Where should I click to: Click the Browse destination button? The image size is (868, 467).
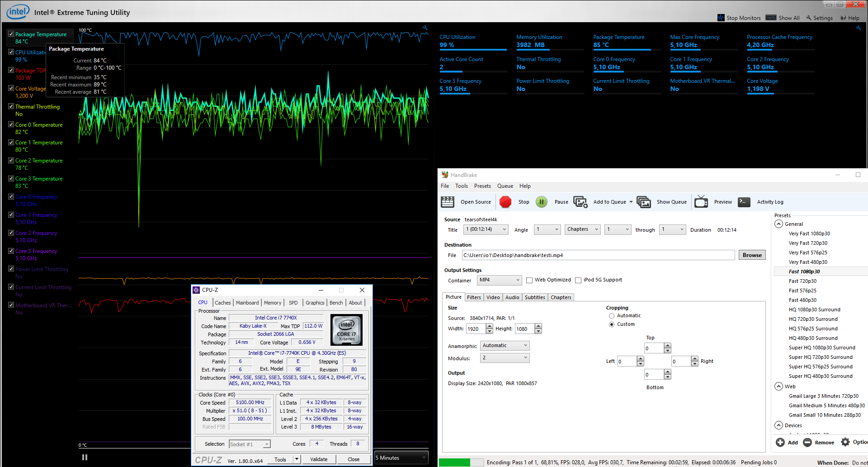[x=752, y=255]
